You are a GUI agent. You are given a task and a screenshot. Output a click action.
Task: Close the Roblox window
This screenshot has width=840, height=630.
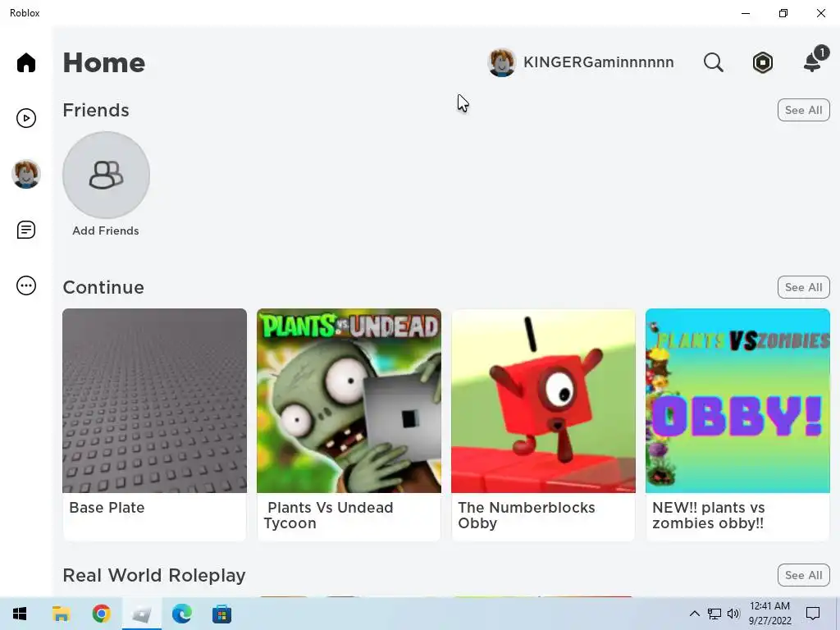(x=820, y=13)
